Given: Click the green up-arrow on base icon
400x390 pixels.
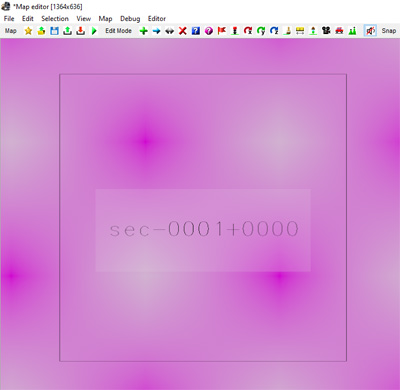Looking at the screenshot, I should tap(313, 31).
